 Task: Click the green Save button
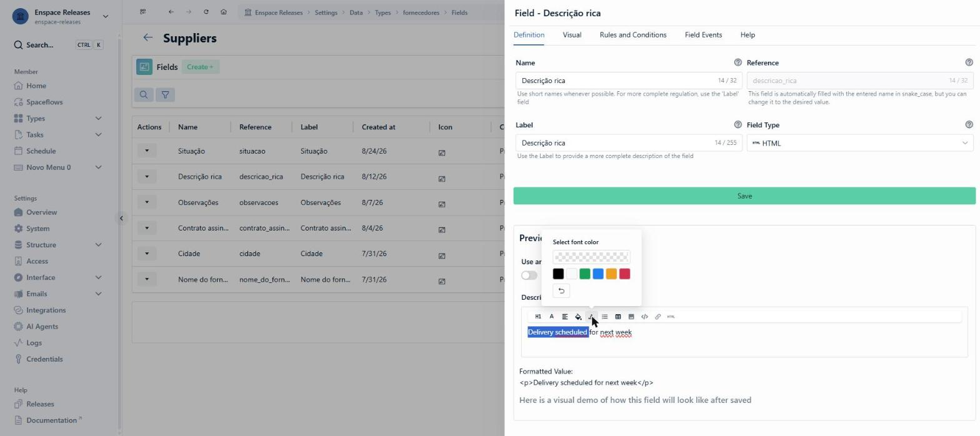click(x=744, y=196)
